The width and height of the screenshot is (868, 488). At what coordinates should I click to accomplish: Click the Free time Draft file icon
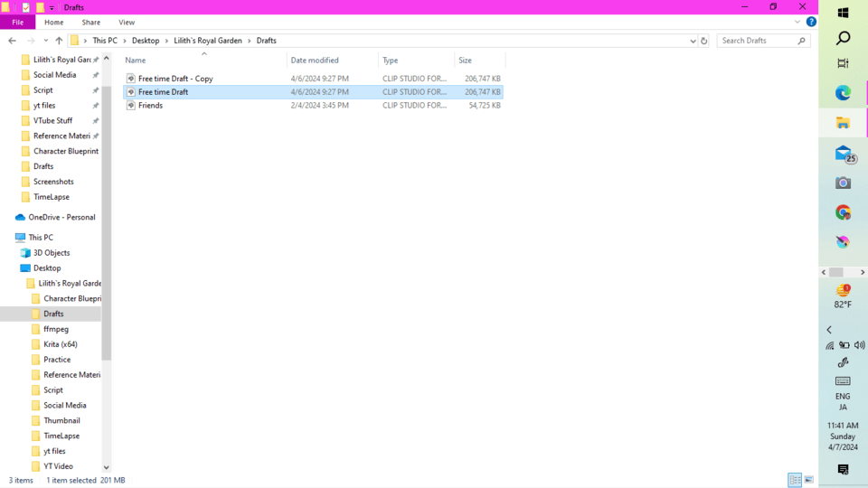point(130,92)
